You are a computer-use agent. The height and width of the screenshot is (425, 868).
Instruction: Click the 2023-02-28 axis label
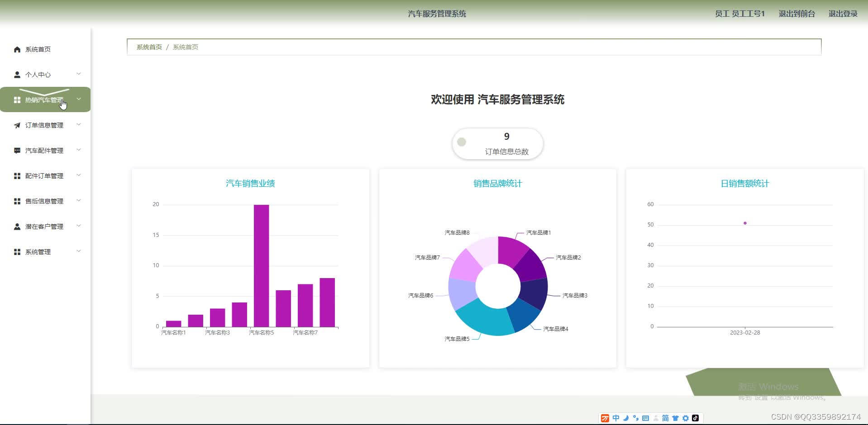point(745,333)
